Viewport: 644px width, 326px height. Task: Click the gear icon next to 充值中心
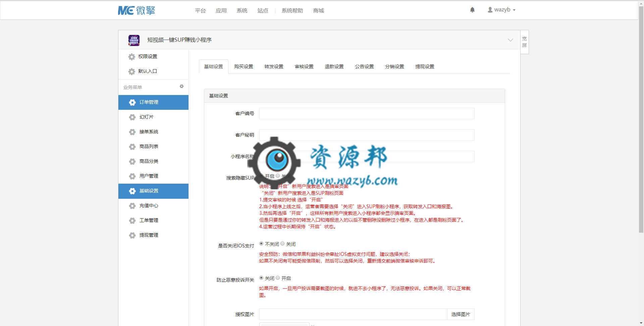(x=132, y=206)
